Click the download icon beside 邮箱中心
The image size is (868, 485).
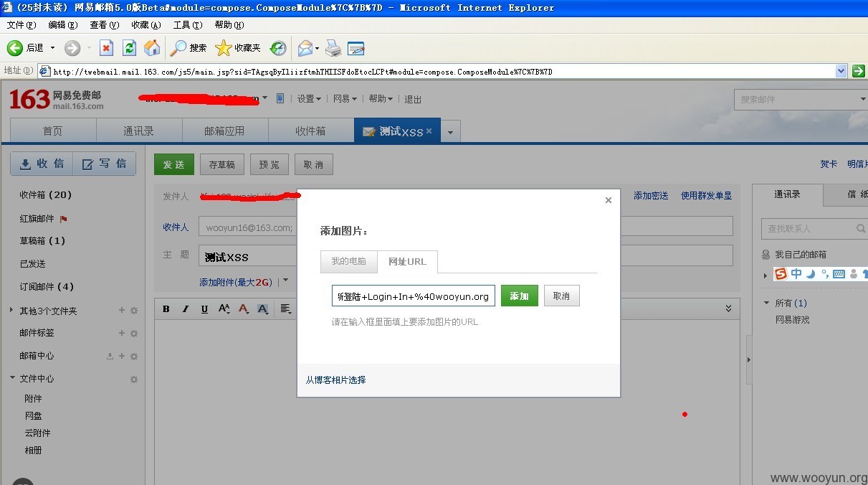click(x=110, y=356)
